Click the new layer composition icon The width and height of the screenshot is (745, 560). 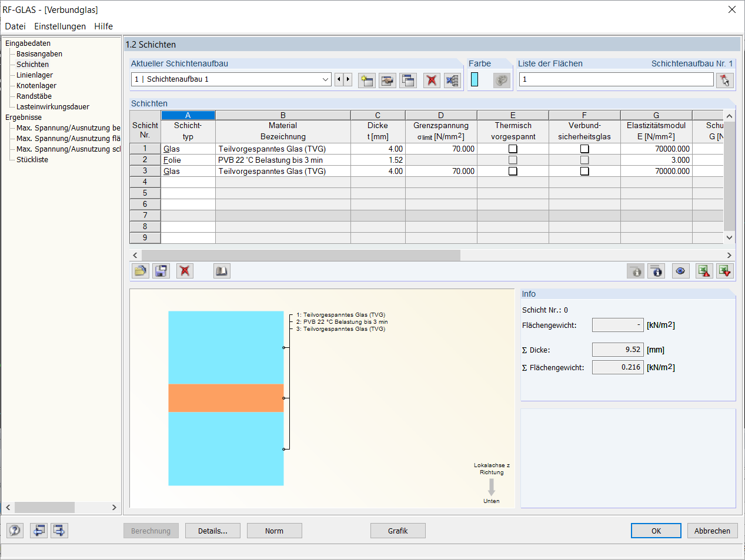pyautogui.click(x=367, y=80)
